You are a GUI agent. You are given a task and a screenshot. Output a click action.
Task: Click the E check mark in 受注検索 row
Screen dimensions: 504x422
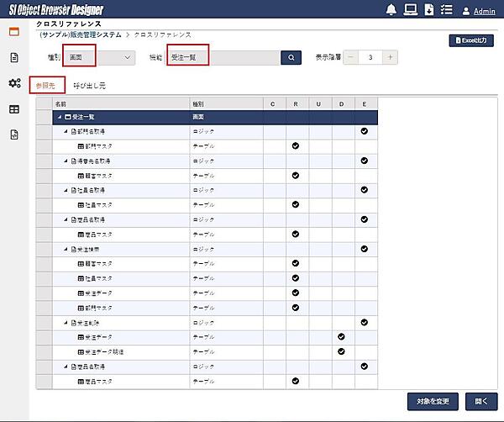coord(365,249)
